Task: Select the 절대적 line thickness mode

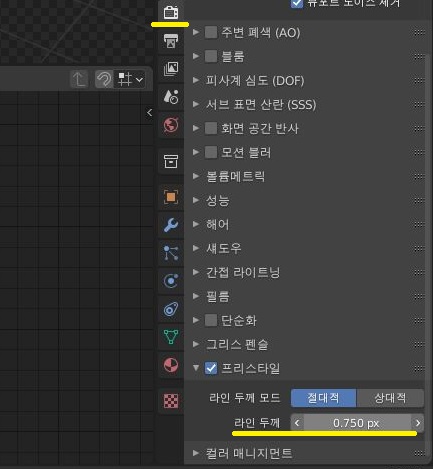Action: click(323, 398)
